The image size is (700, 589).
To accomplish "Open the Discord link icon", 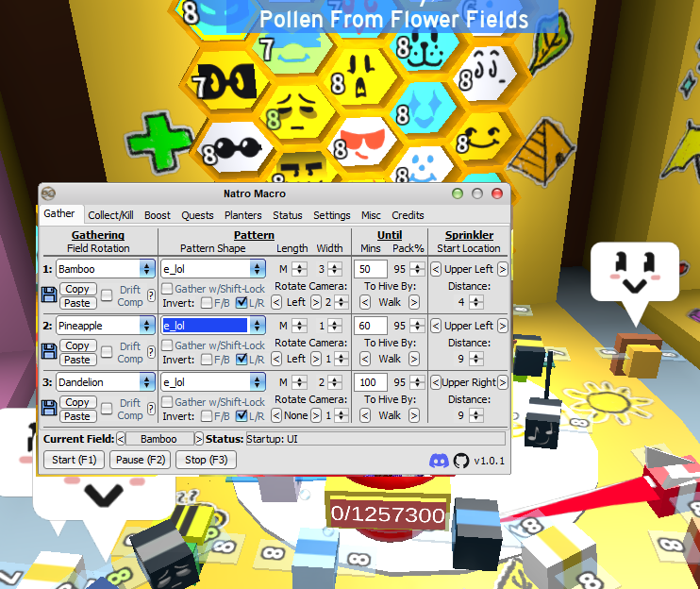I will coord(439,461).
